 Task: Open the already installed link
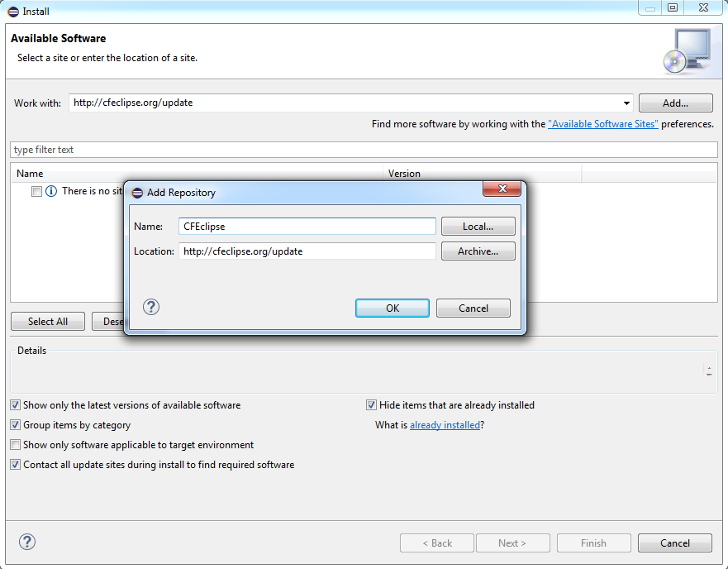click(445, 425)
